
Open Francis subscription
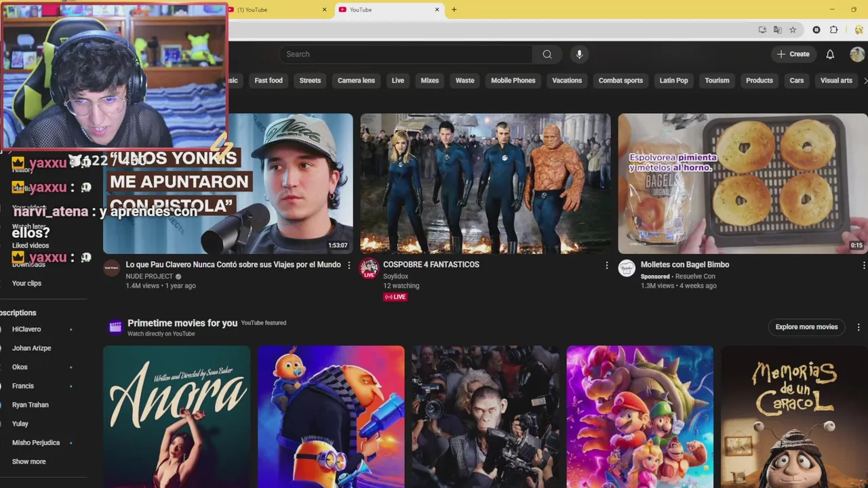(x=22, y=386)
